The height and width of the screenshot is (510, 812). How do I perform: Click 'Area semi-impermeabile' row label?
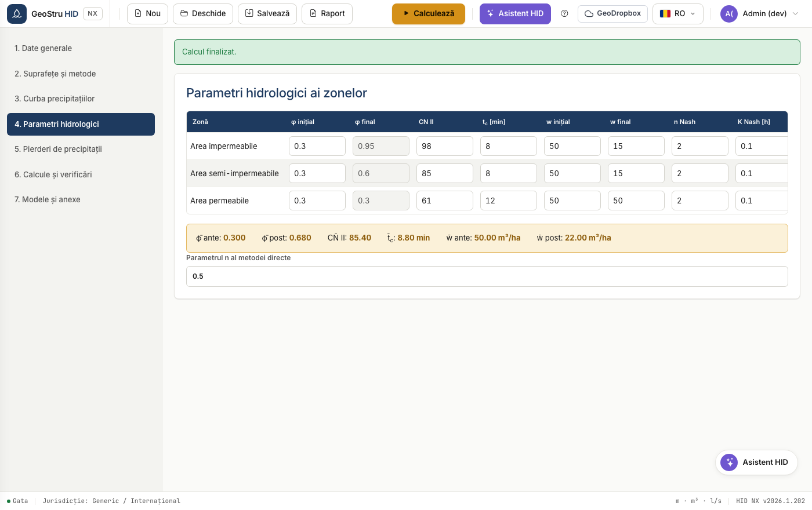tap(234, 173)
